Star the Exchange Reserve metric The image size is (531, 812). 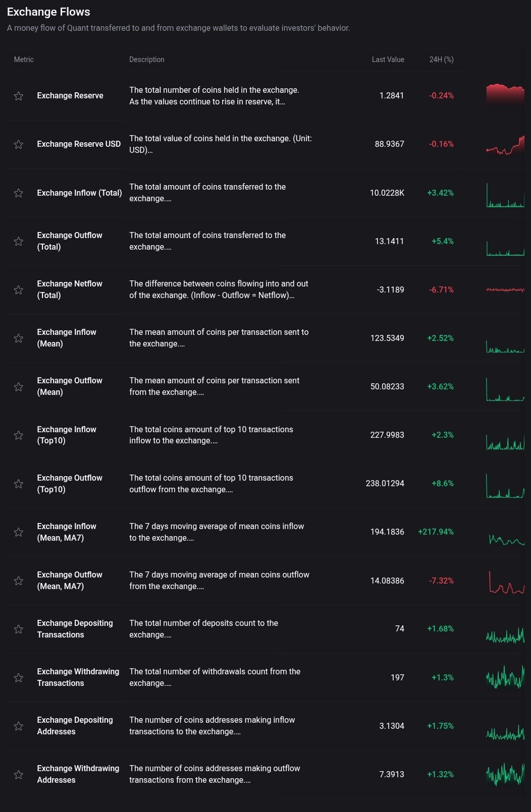(19, 96)
